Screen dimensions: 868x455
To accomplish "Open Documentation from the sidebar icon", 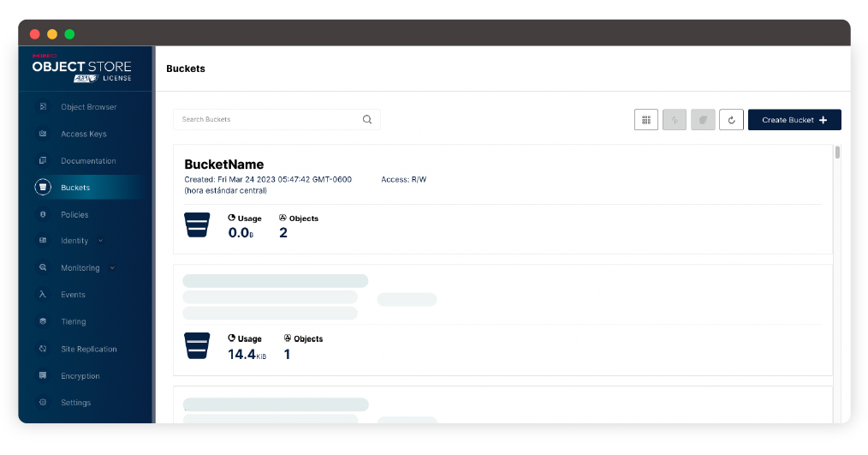I will (43, 161).
